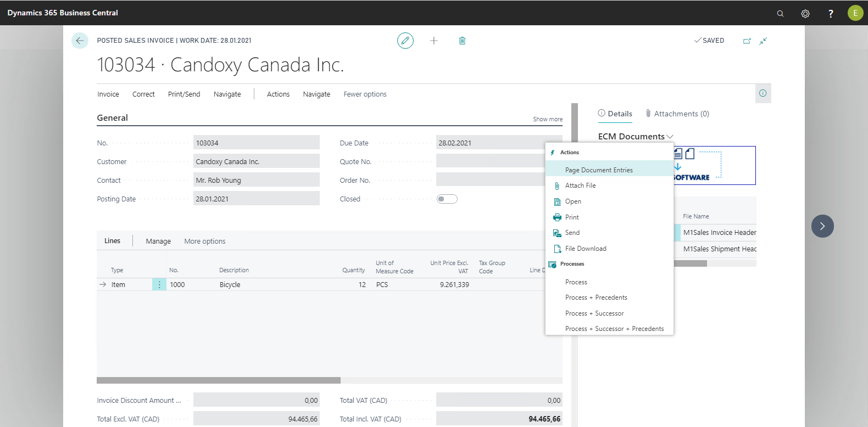Click the trash delete icon
This screenshot has width=868, height=427.
tap(462, 41)
